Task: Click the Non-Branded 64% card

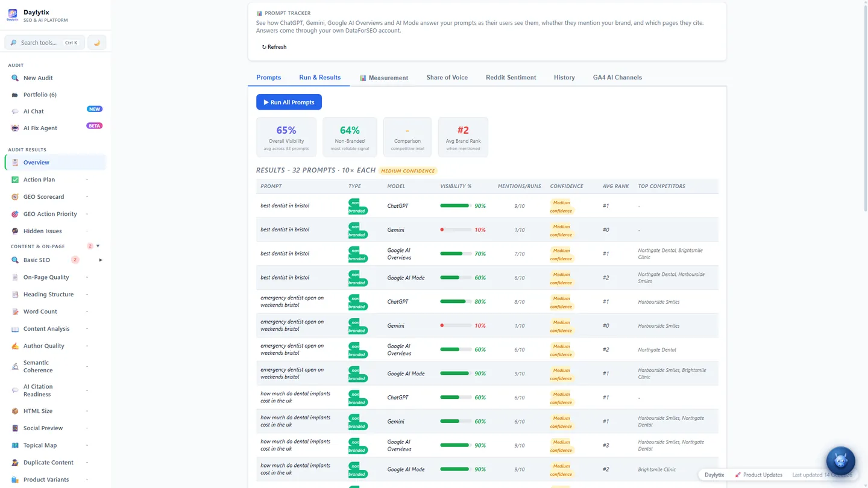Action: pyautogui.click(x=350, y=137)
